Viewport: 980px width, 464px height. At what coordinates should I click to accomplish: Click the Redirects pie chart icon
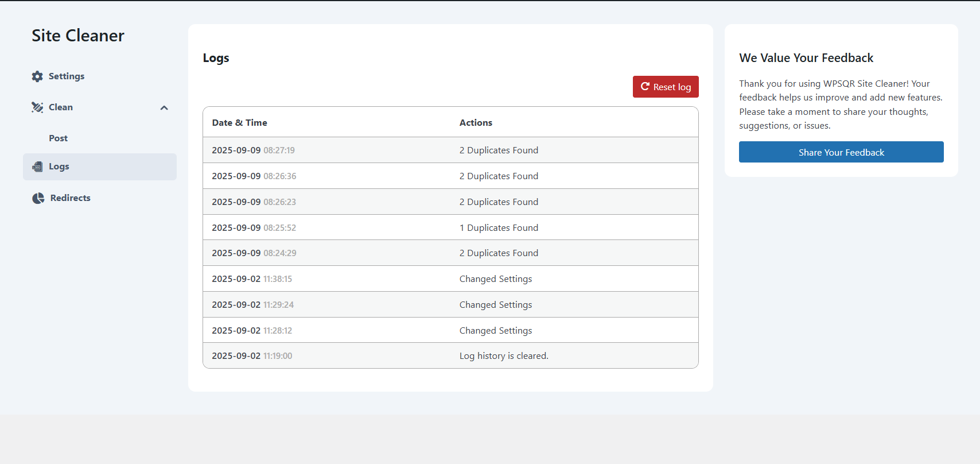tap(38, 198)
